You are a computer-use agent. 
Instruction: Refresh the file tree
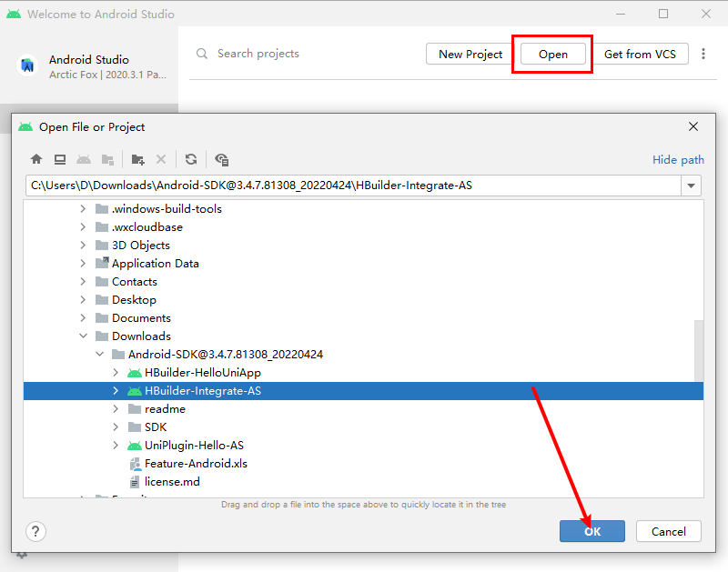click(x=191, y=159)
